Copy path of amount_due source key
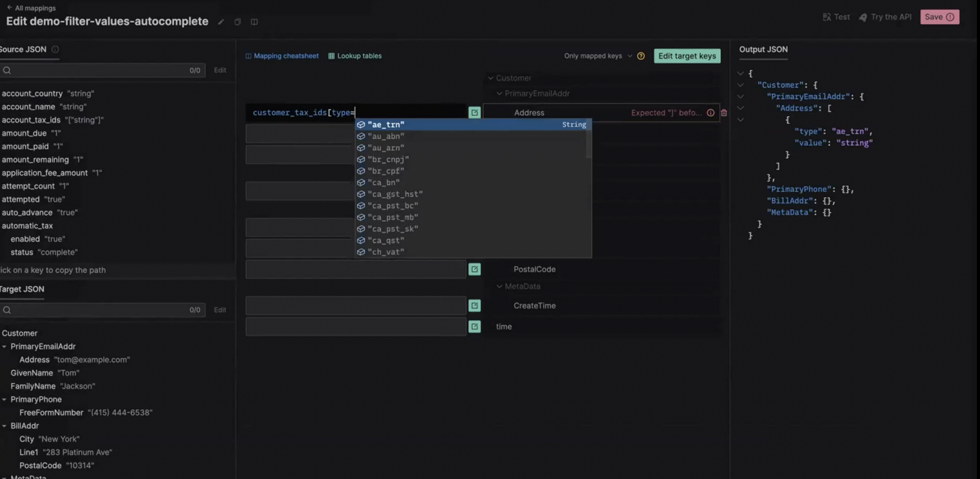Image resolution: width=980 pixels, height=479 pixels. (24, 133)
